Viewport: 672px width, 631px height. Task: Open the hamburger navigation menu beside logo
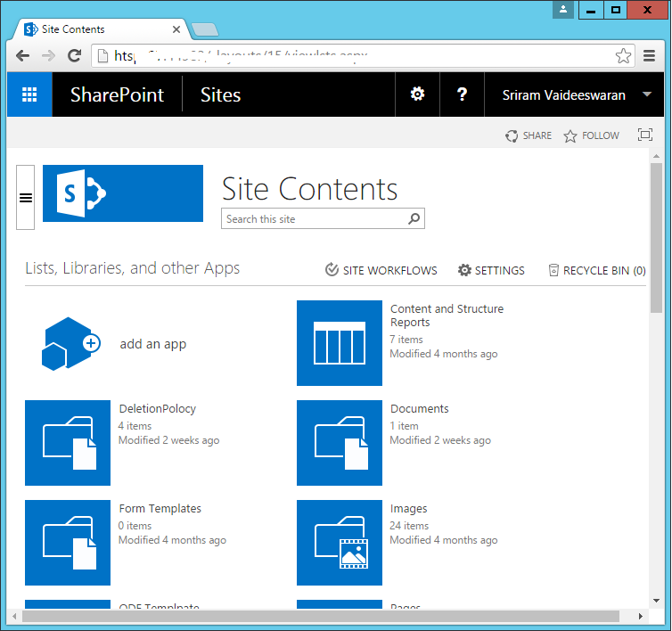point(26,198)
